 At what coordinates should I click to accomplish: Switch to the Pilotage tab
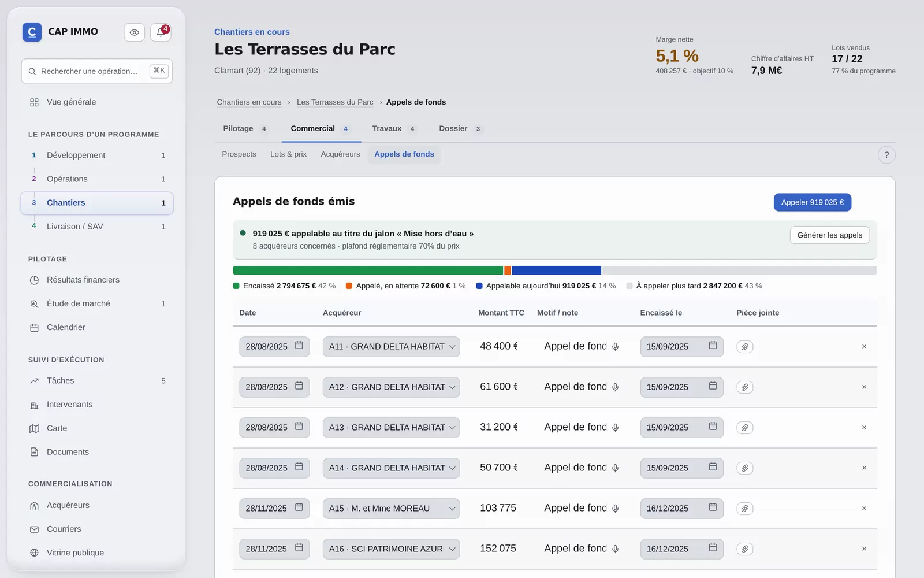[245, 129]
